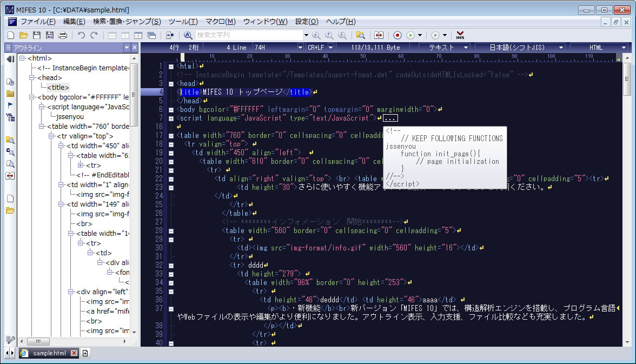Expand the folded script block on line 7
The width and height of the screenshot is (636, 364).
pyautogui.click(x=171, y=118)
